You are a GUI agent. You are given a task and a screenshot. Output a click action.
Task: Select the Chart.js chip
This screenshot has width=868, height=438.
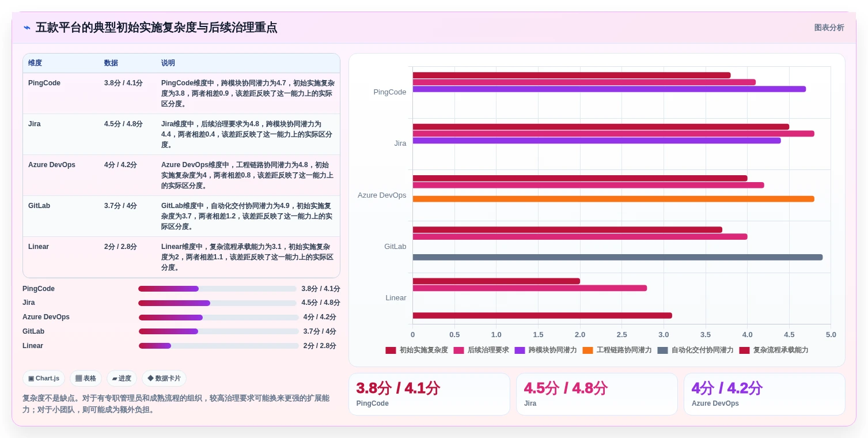[44, 379]
